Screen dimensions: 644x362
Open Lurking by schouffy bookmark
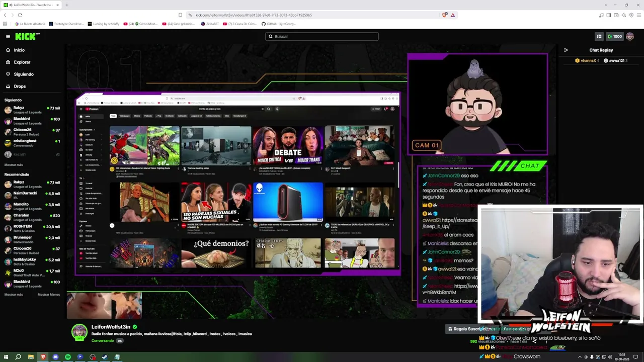[x=104, y=24]
